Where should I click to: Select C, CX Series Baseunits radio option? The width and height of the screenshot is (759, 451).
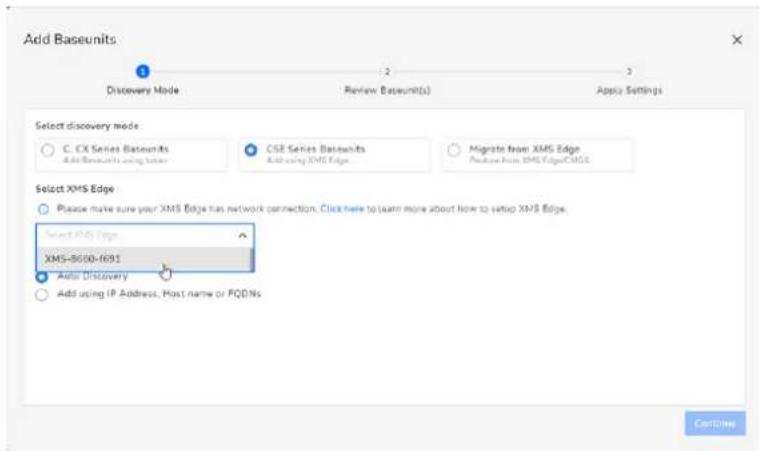[47, 150]
